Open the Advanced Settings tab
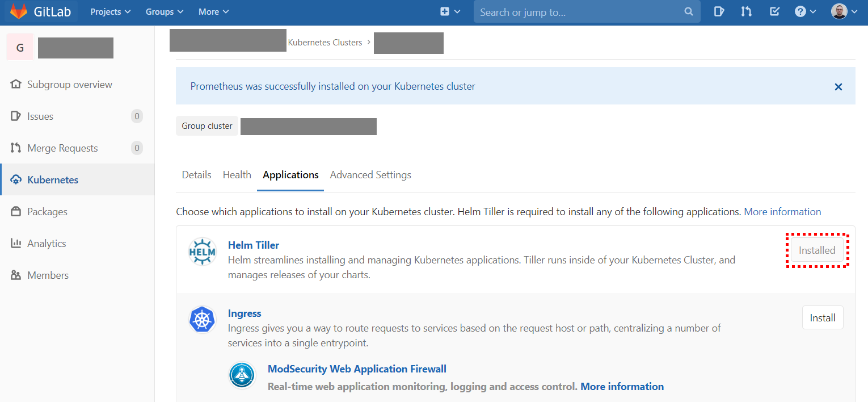The width and height of the screenshot is (868, 402). point(370,175)
